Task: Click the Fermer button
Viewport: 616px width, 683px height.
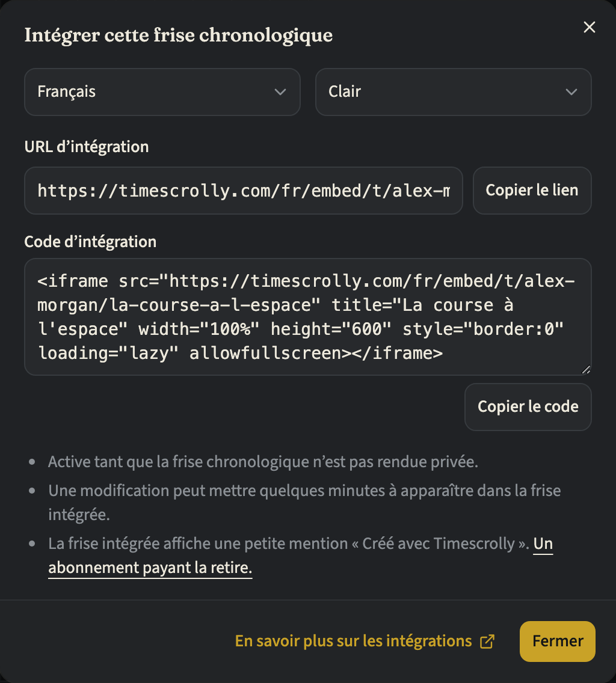Action: pos(557,641)
